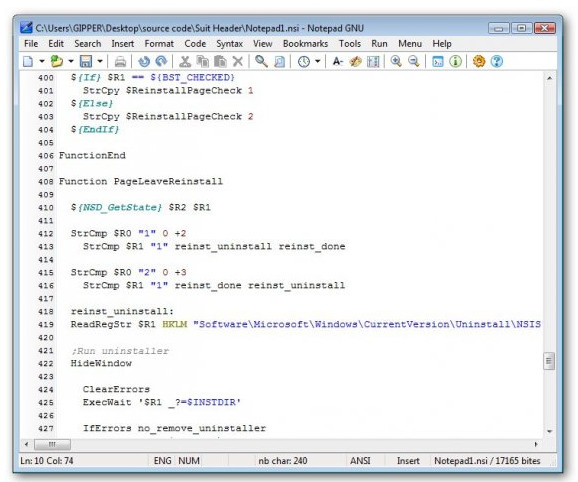
Task: Click the Save file floppy icon
Action: (x=86, y=61)
